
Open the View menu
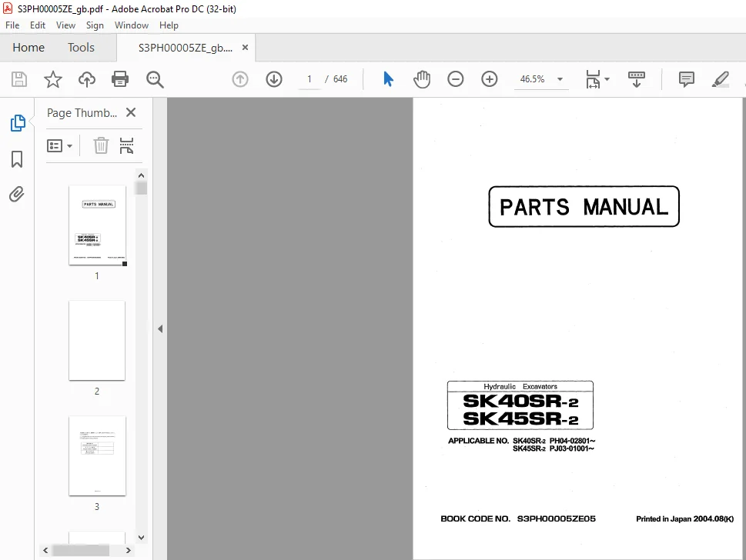[x=65, y=25]
